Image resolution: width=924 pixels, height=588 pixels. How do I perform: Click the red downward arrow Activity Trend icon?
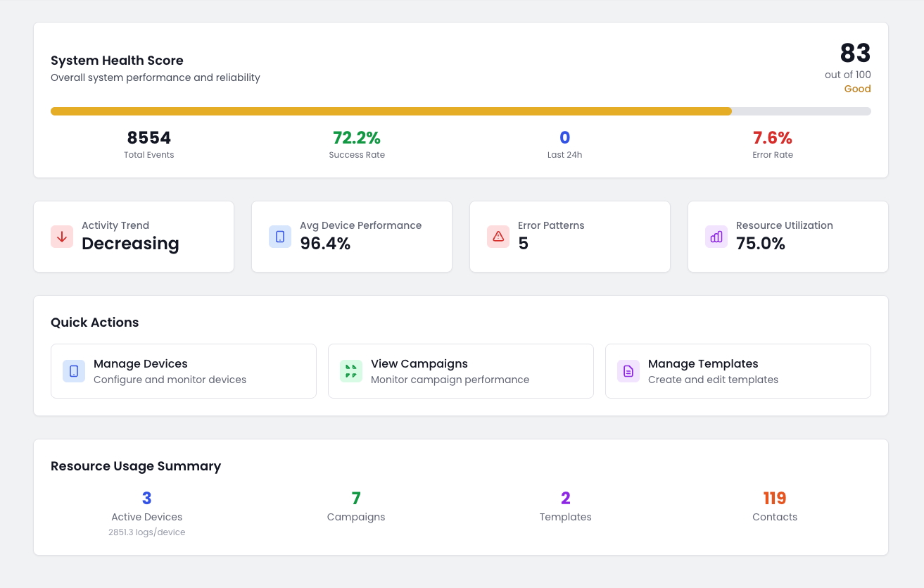(x=62, y=237)
